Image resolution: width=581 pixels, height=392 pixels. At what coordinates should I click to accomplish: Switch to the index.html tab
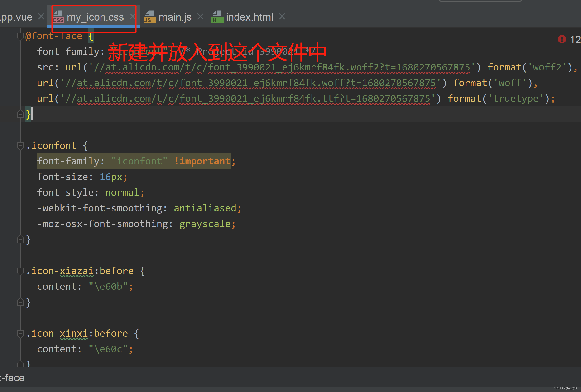pyautogui.click(x=249, y=17)
